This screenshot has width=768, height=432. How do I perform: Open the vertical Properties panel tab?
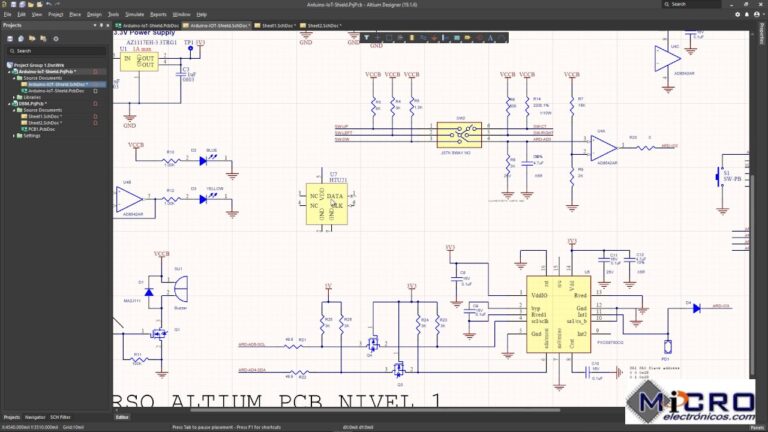[x=762, y=33]
